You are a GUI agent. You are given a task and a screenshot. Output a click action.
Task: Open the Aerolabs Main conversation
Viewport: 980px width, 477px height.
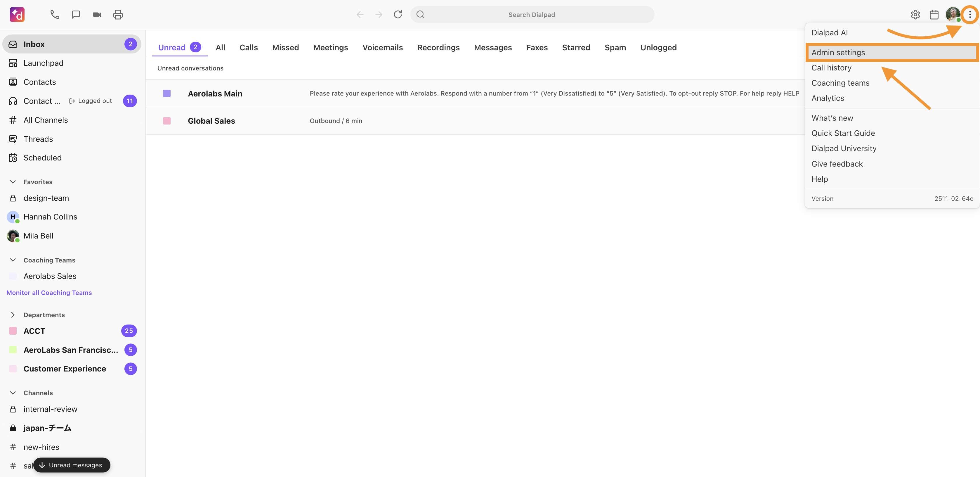pos(475,93)
